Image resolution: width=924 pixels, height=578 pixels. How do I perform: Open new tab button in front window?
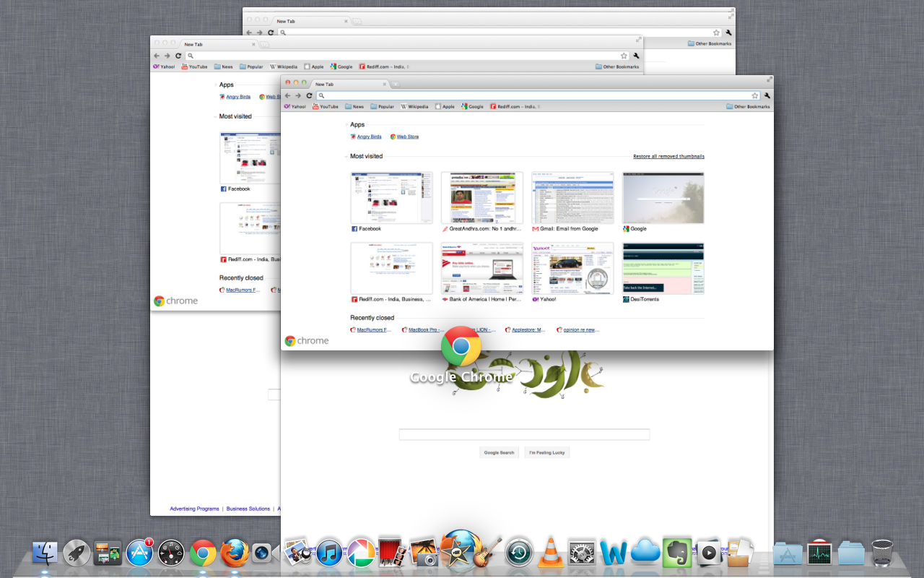pyautogui.click(x=396, y=85)
